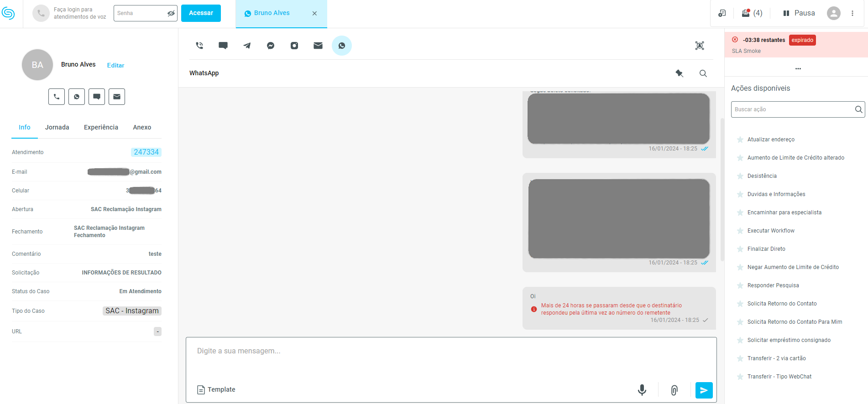Switch to the Messenger channel icon
Image resolution: width=868 pixels, height=404 pixels.
[x=271, y=46]
